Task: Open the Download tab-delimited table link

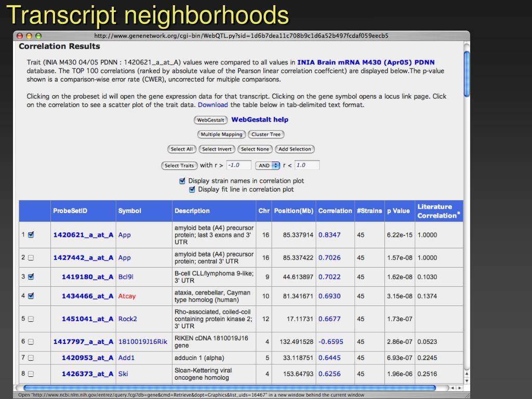Action: 212,105
